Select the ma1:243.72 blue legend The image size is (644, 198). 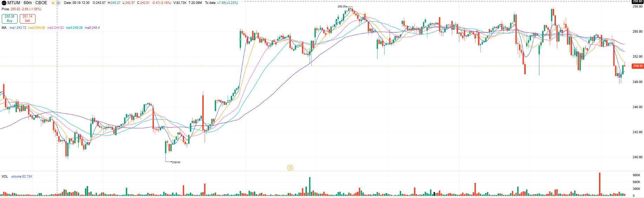point(18,28)
